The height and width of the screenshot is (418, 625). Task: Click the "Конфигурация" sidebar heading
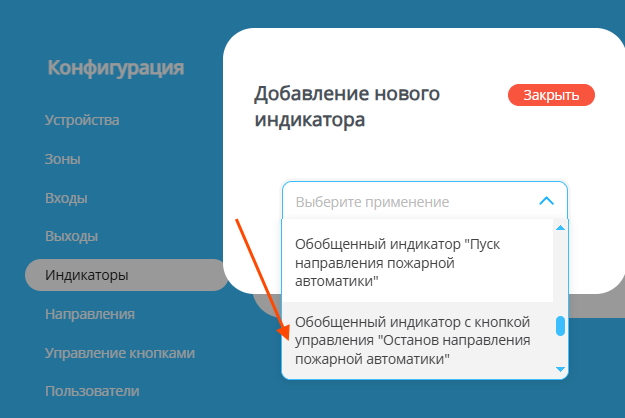115,68
